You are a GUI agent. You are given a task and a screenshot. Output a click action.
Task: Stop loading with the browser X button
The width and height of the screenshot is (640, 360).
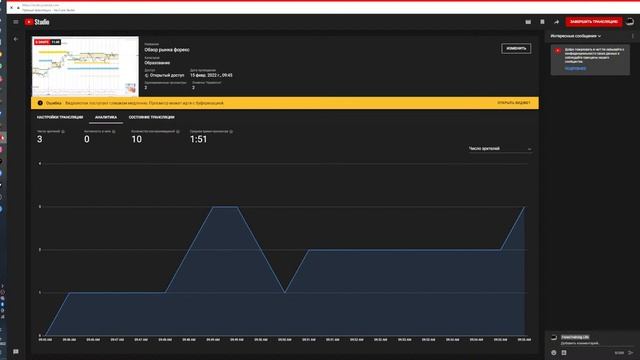11,7
